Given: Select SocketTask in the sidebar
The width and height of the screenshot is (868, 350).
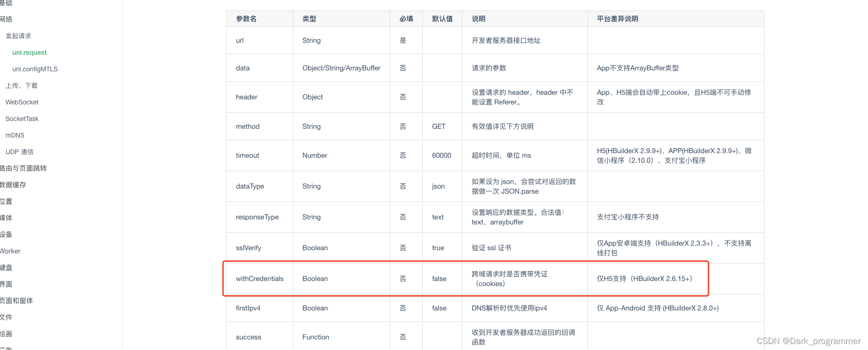Looking at the screenshot, I should [x=22, y=119].
